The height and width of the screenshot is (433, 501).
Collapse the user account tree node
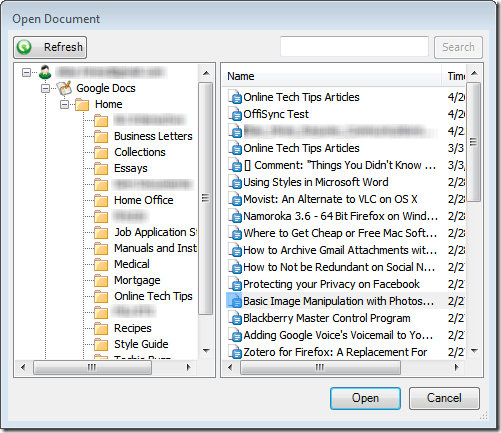point(26,72)
